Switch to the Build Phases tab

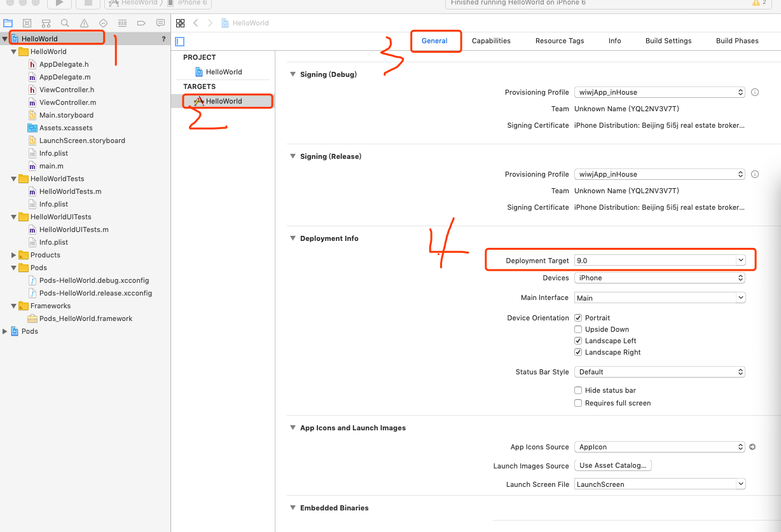pyautogui.click(x=737, y=41)
